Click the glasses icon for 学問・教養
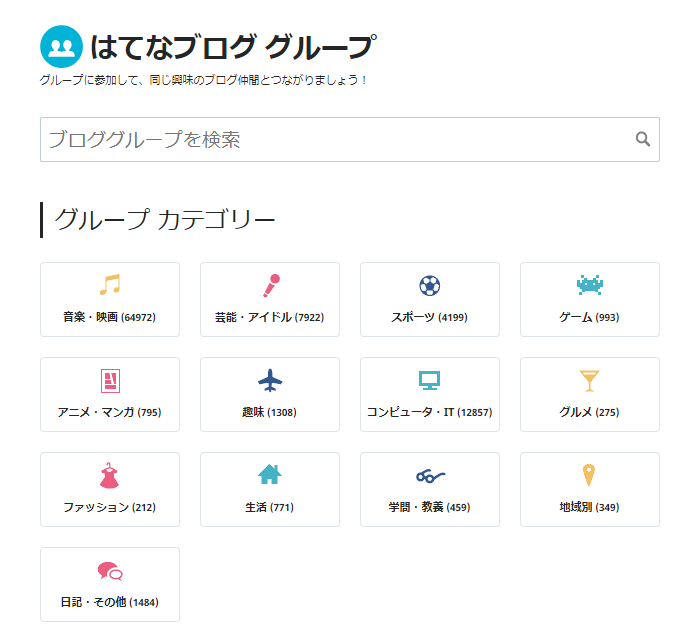The width and height of the screenshot is (677, 632). (430, 476)
